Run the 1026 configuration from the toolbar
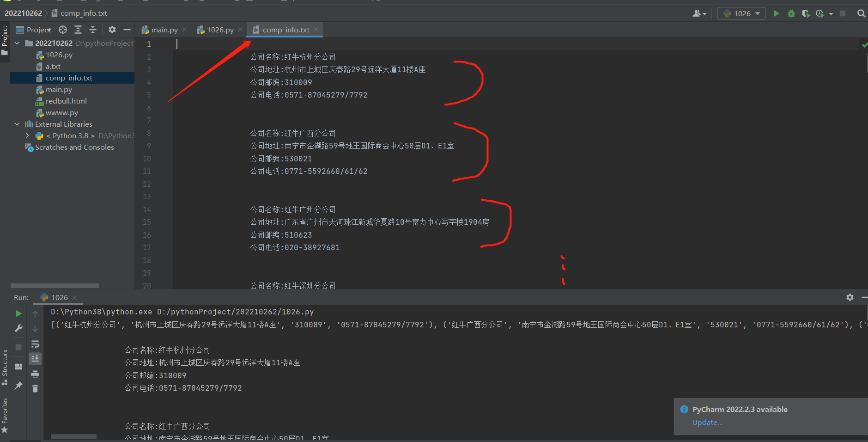Screen dimensions: 868x442 (x=776, y=13)
